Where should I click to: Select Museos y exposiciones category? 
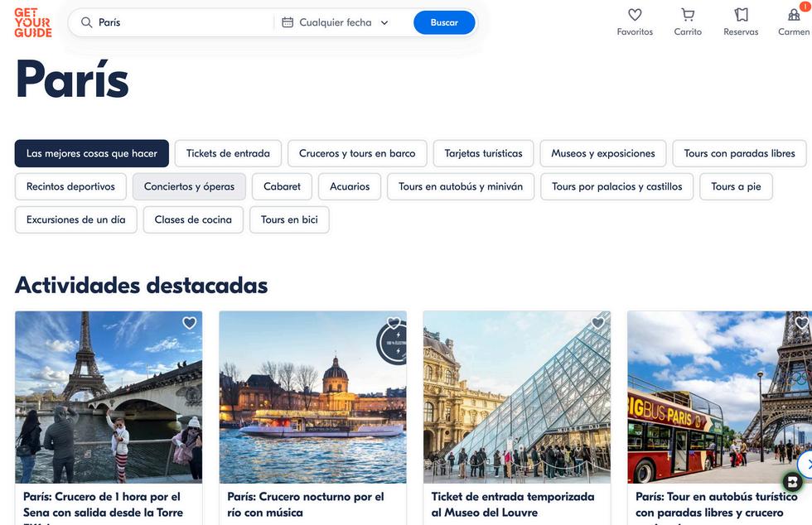pos(603,153)
